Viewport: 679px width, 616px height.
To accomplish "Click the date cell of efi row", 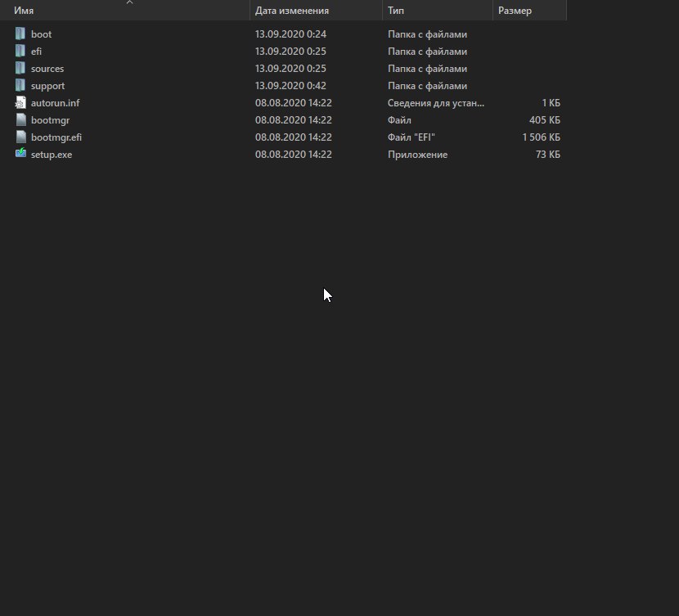I will click(x=290, y=52).
